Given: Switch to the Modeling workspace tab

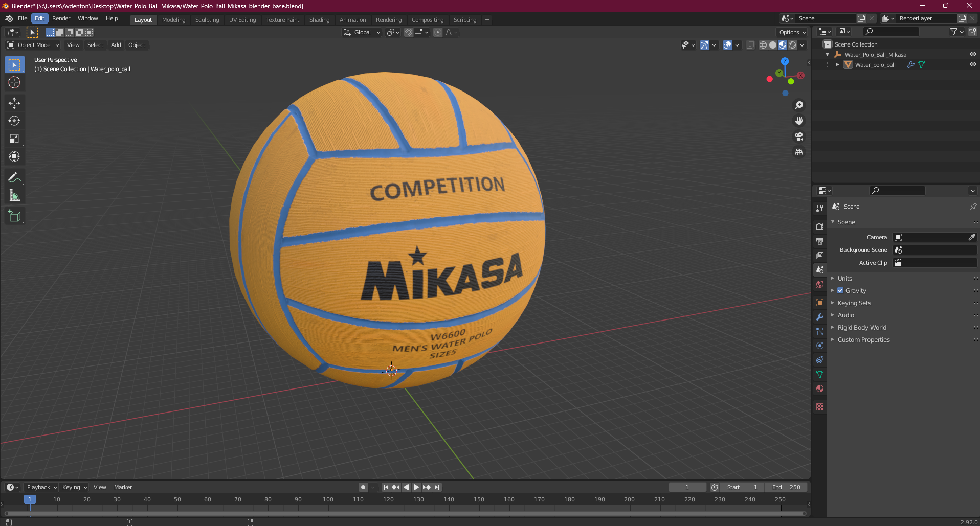Looking at the screenshot, I should point(173,20).
